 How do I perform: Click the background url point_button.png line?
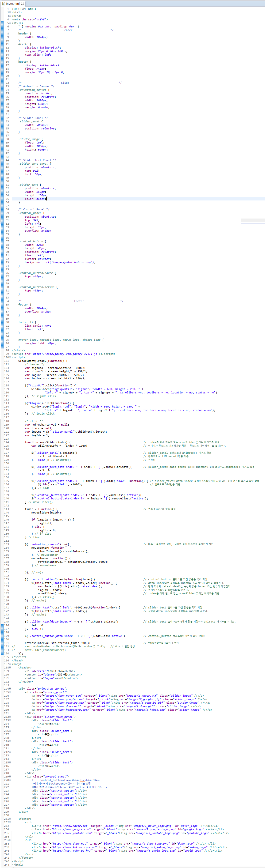60,263
